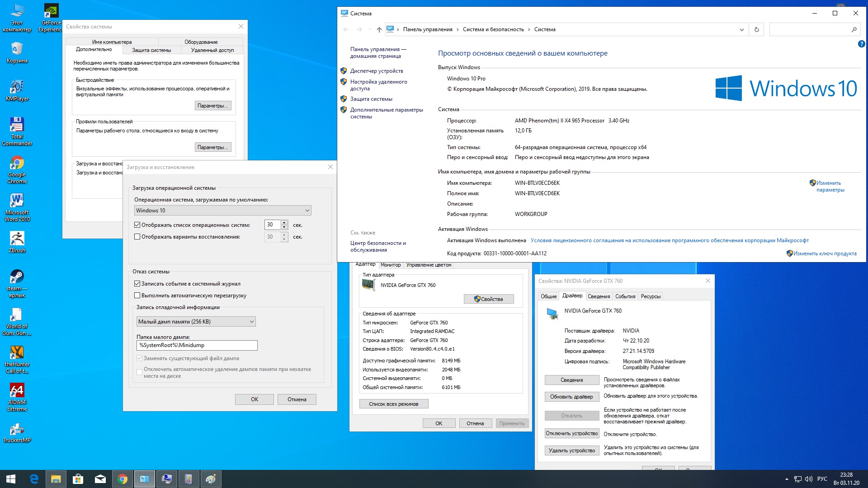Switch to Имя компьютера tab

pyautogui.click(x=112, y=42)
